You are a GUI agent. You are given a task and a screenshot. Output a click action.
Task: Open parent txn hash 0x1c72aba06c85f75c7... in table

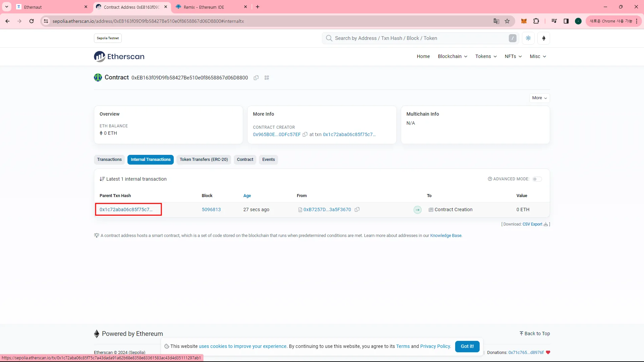tap(126, 209)
